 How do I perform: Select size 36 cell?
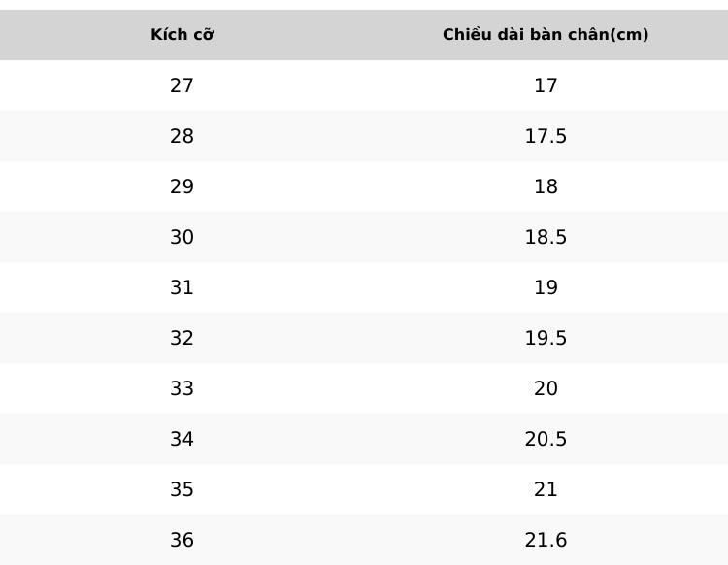[182, 540]
